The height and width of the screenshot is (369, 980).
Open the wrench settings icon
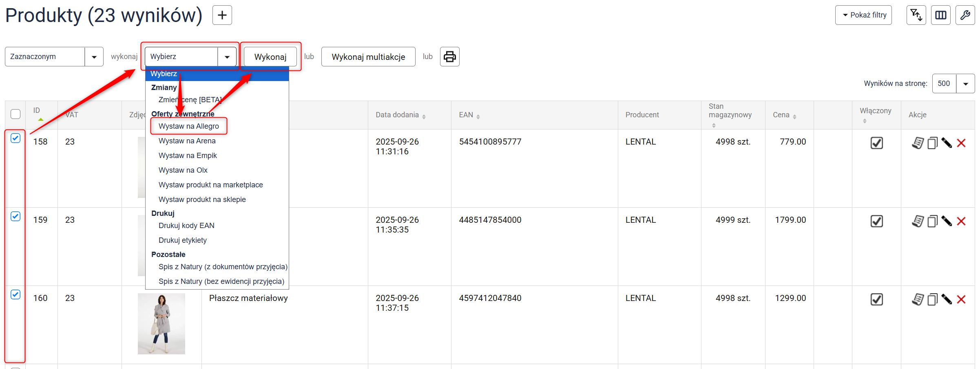pyautogui.click(x=965, y=15)
